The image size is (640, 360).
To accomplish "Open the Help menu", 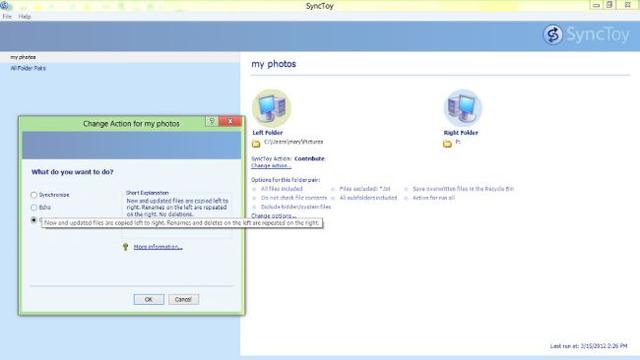I will point(24,17).
